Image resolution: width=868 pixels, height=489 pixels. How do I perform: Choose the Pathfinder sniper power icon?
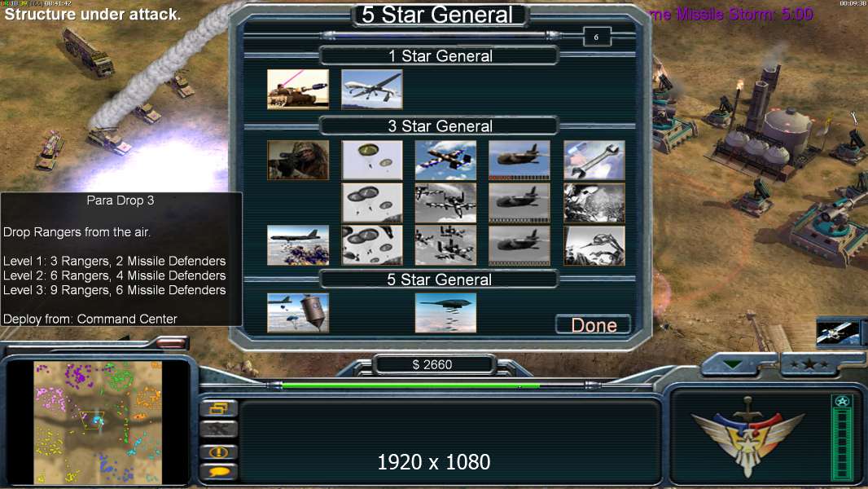tap(298, 160)
